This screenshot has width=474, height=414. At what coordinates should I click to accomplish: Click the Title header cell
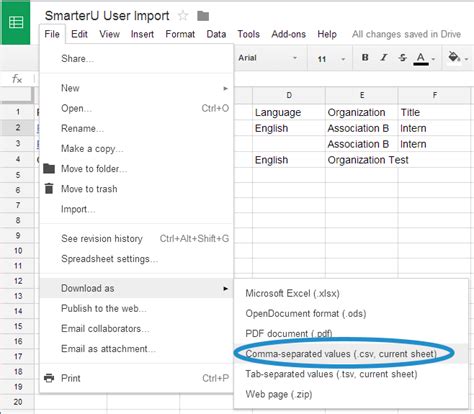[435, 112]
